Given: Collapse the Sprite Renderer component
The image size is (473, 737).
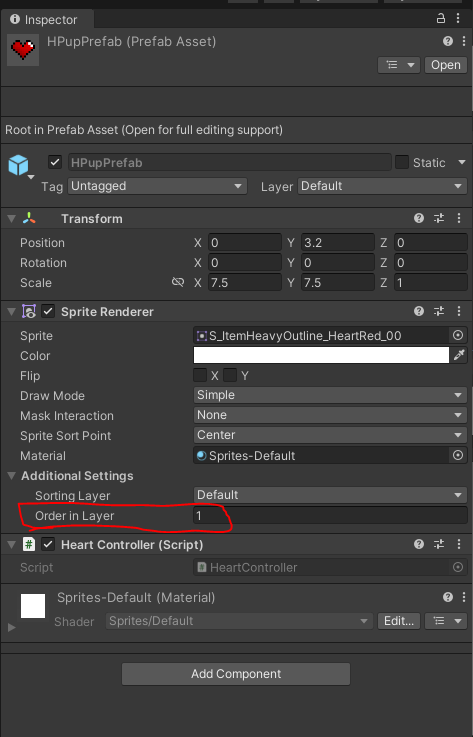Looking at the screenshot, I should click(12, 312).
